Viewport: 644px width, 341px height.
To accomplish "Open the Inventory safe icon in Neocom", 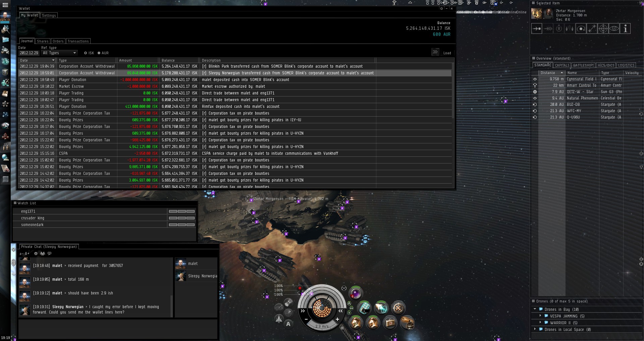I will [x=5, y=72].
